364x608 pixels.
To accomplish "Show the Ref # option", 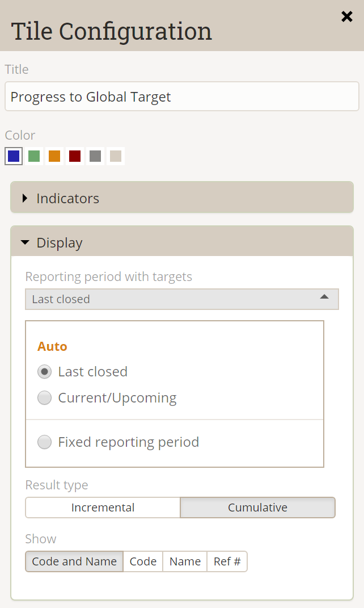I will 227,561.
